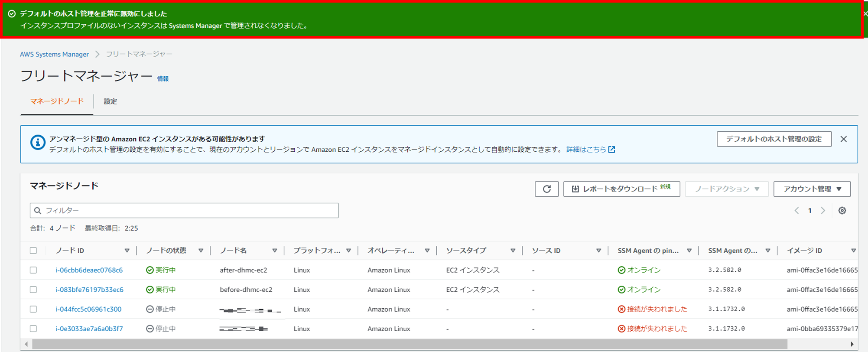Click the success check icon in green banner

[x=12, y=14]
